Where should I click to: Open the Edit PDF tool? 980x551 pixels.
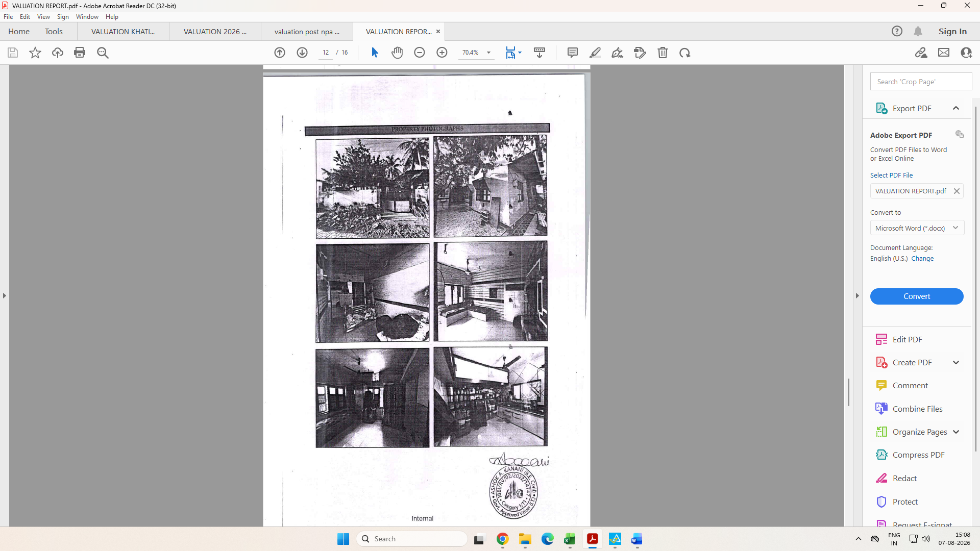point(907,339)
